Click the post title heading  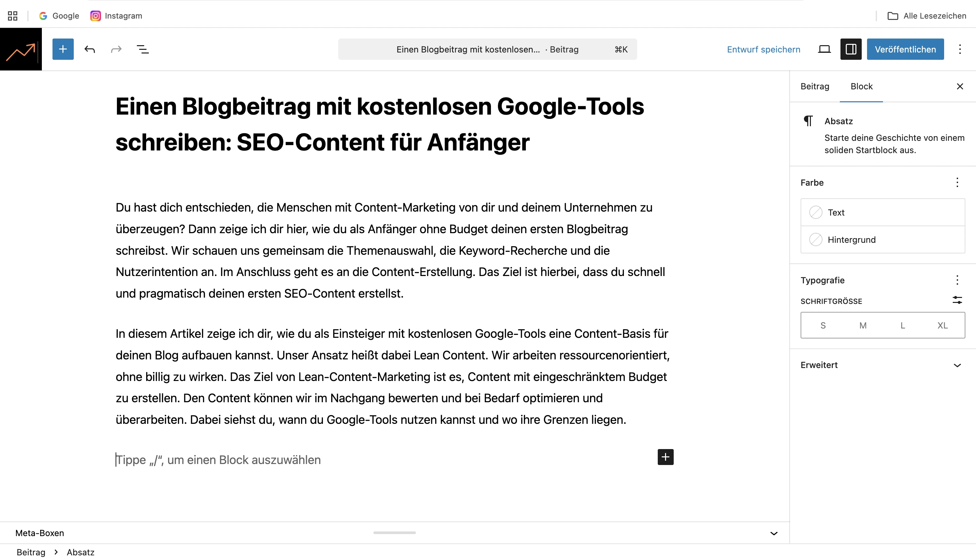tap(394, 124)
